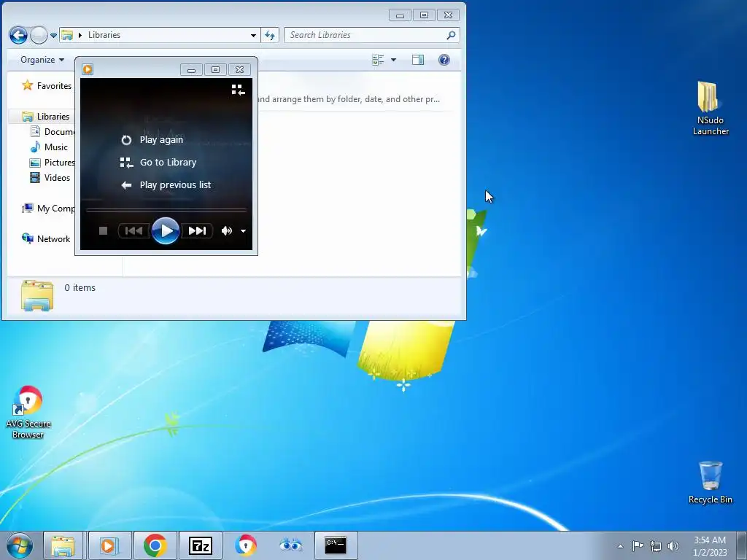Image resolution: width=747 pixels, height=560 pixels.
Task: Toggle the preview pane button
Action: (418, 60)
